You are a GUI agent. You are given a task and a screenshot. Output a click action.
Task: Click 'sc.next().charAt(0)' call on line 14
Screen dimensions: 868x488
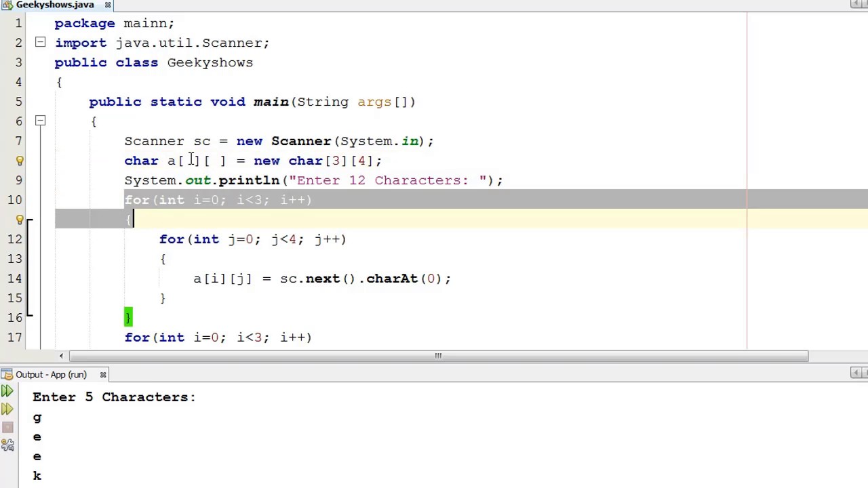pyautogui.click(x=361, y=279)
